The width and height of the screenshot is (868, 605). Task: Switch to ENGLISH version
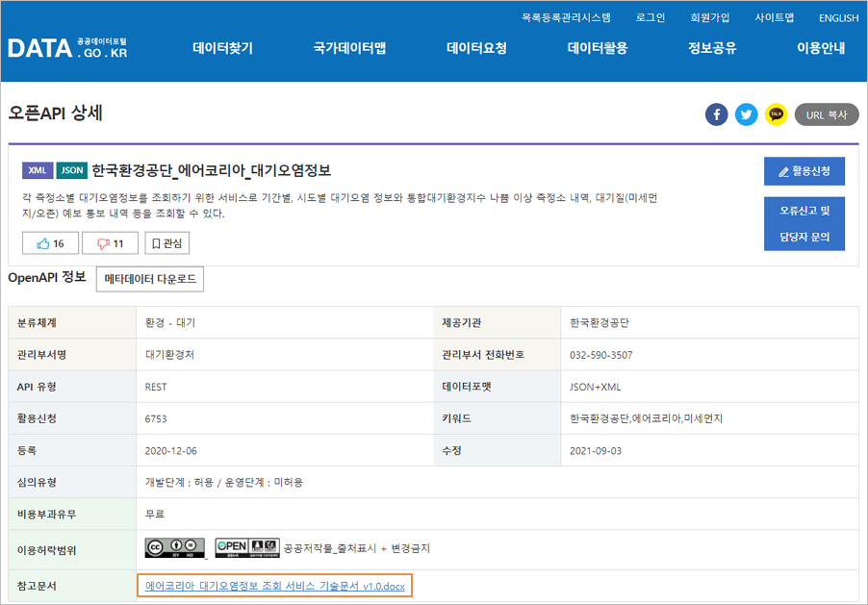(839, 18)
